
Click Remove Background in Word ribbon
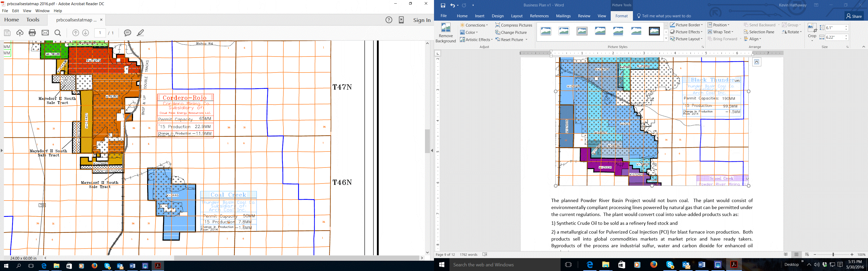(x=445, y=33)
